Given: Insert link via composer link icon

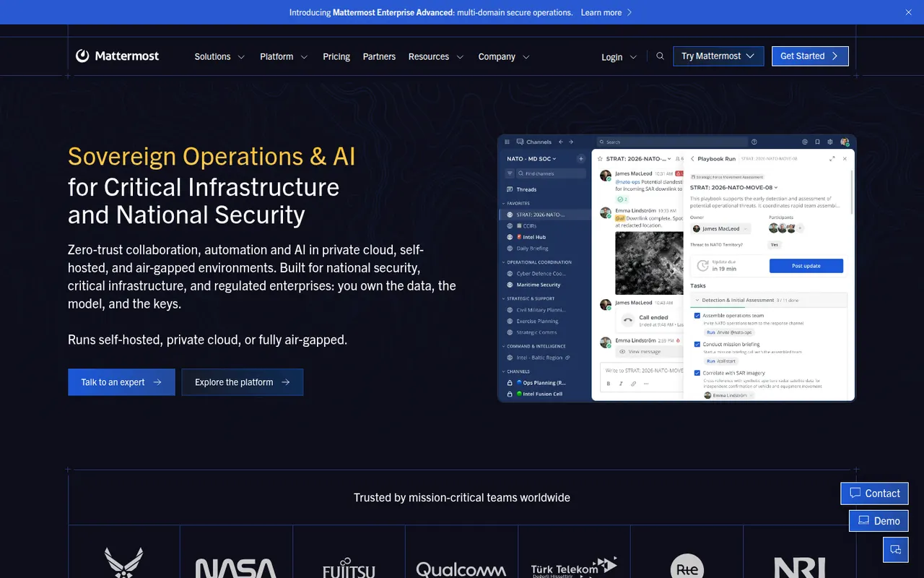Looking at the screenshot, I should (633, 384).
